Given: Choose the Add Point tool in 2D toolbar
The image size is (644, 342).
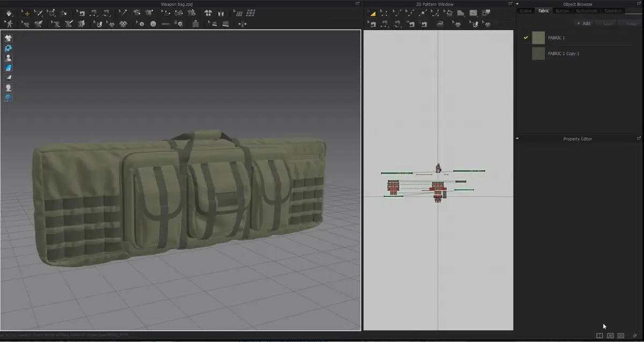Looking at the screenshot, I should [422, 13].
